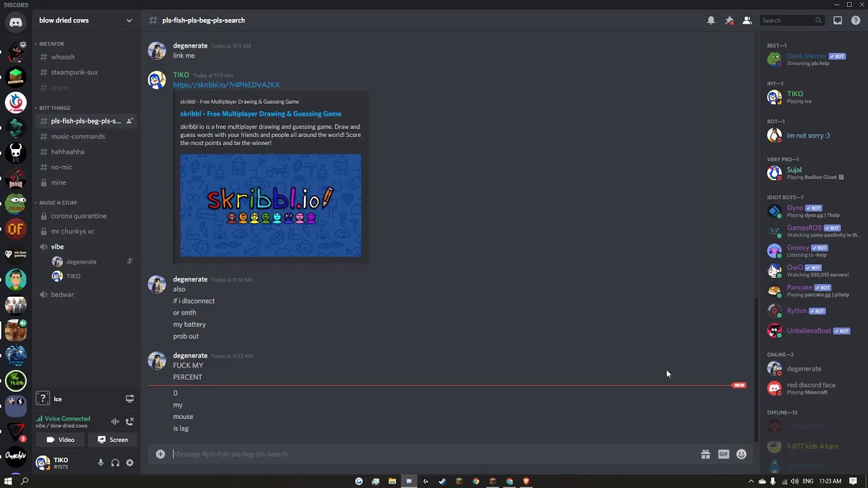
Task: Open skribbl.io invite URL link
Action: point(226,85)
